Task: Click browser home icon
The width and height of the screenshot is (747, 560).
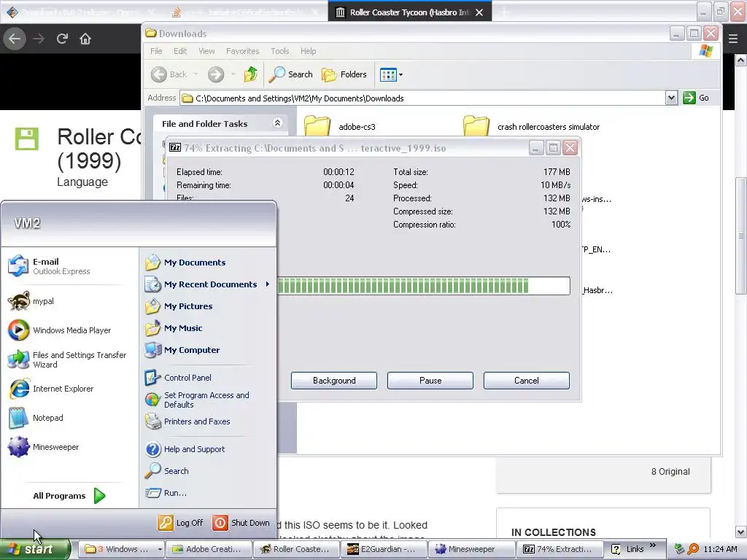Action: (85, 39)
